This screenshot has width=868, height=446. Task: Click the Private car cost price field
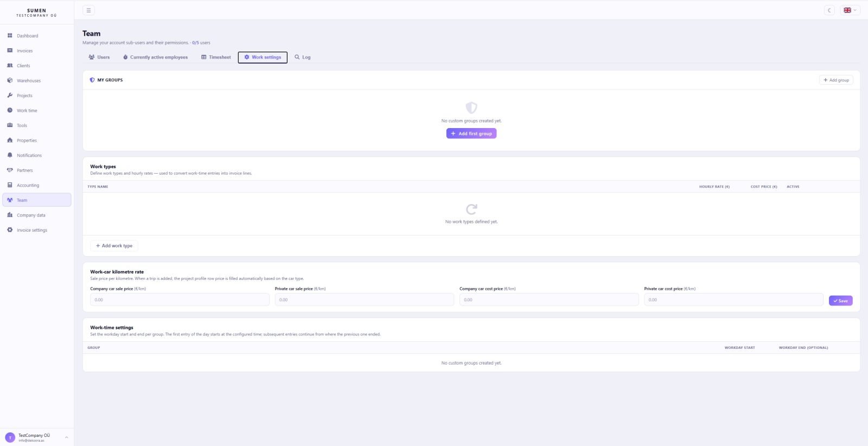point(733,300)
